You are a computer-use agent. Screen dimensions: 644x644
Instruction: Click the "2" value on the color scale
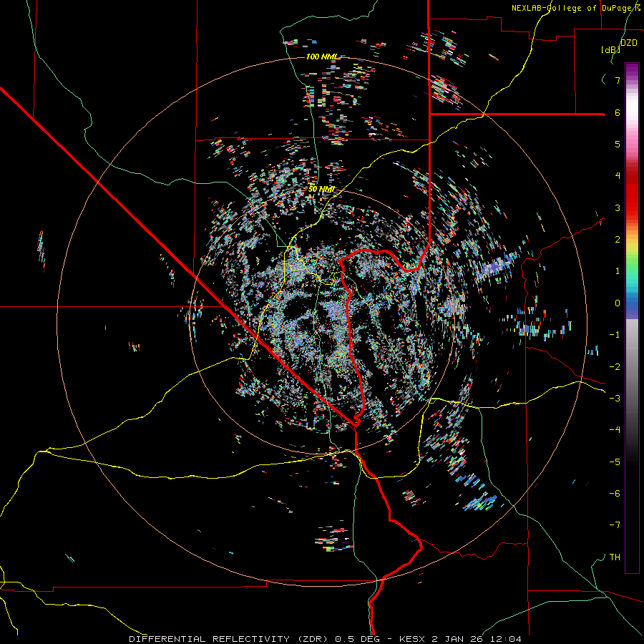[x=618, y=240]
